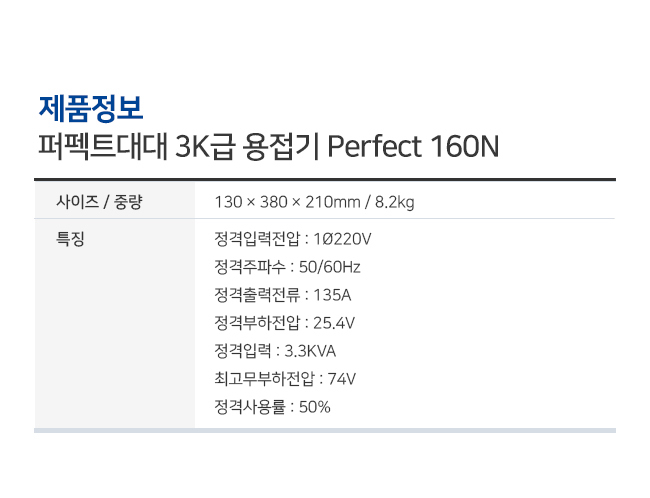This screenshot has height=498, width=650.
Task: Click the 74V voltage value
Action: point(342,379)
